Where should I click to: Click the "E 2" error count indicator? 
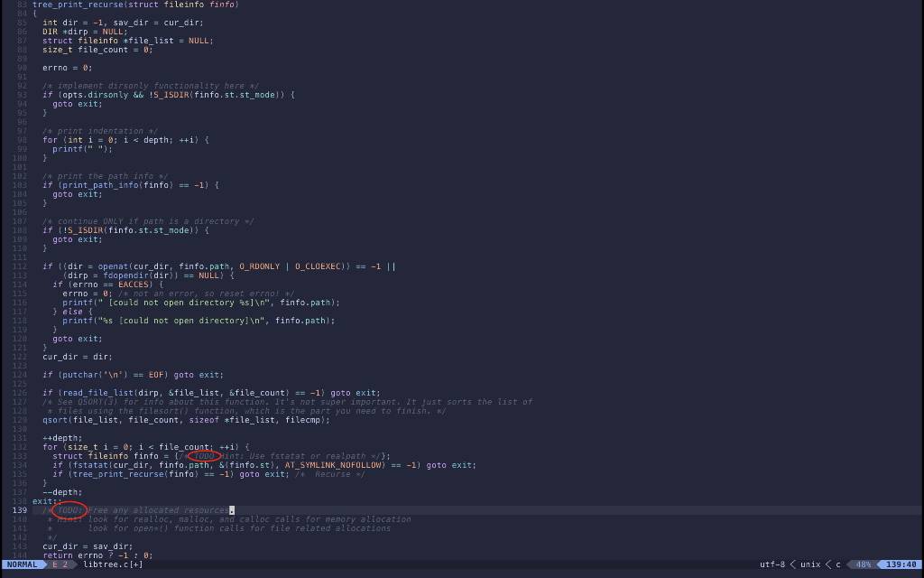click(x=59, y=564)
